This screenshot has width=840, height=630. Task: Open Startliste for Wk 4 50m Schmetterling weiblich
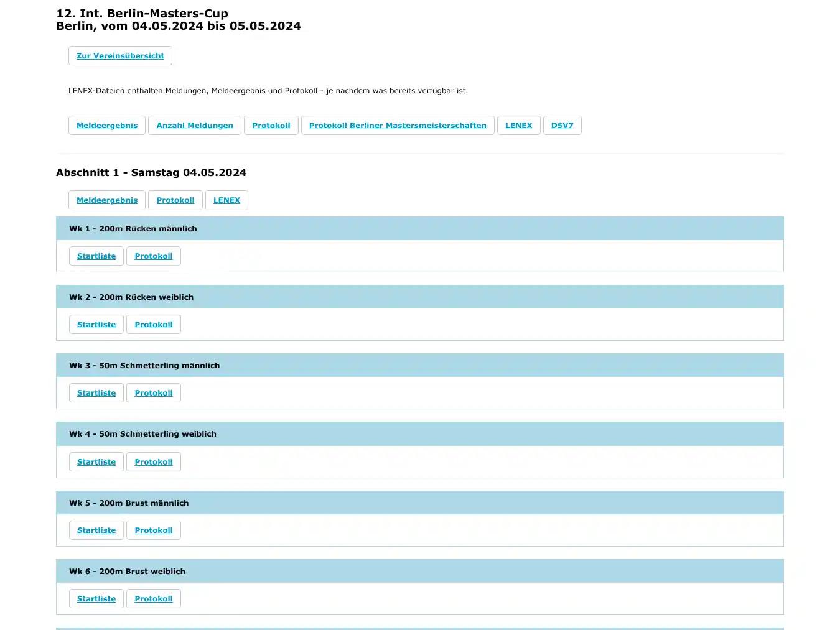point(96,461)
